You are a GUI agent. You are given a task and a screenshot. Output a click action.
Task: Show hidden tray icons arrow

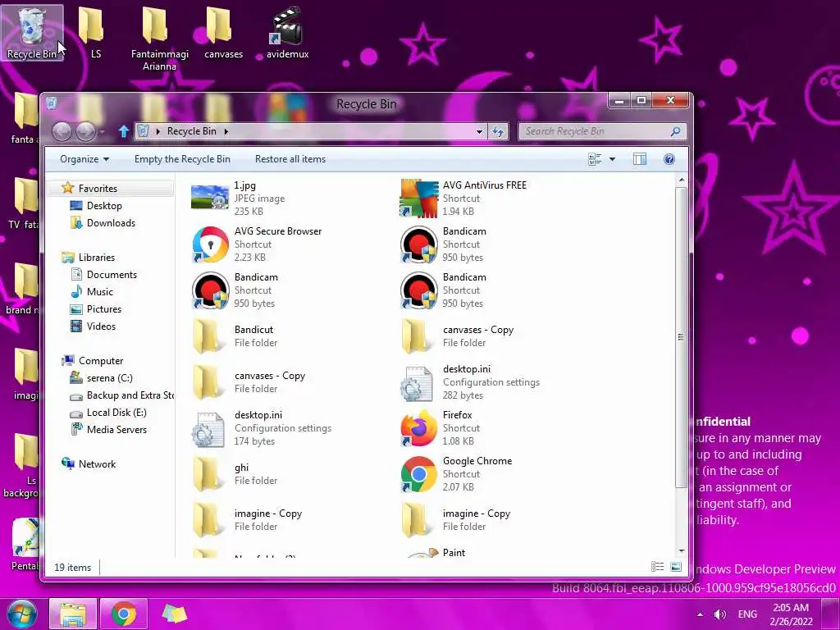tap(700, 614)
